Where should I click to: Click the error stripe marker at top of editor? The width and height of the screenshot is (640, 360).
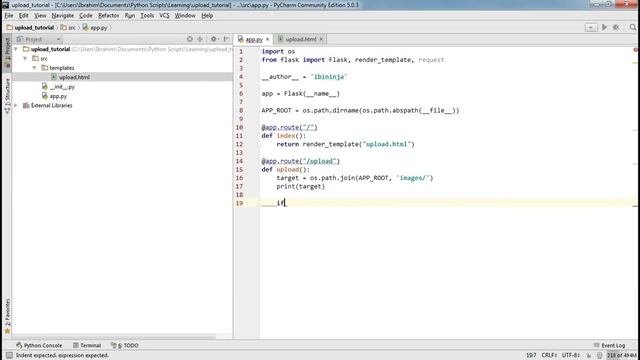pos(636,50)
